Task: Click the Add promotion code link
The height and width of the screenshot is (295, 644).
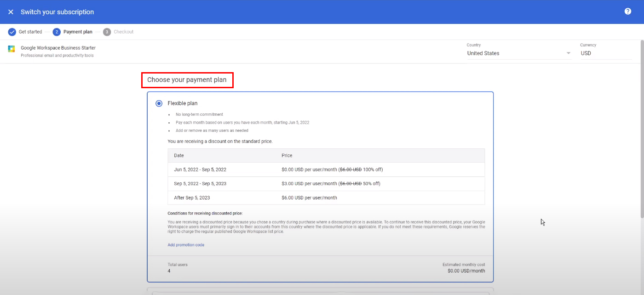Action: coord(186,245)
